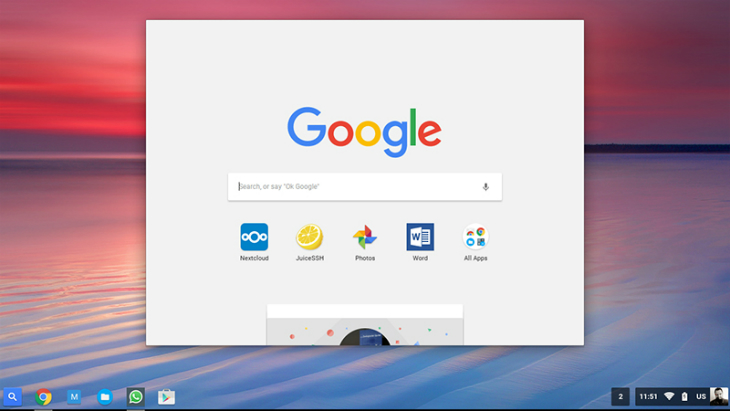Image resolution: width=730 pixels, height=411 pixels.
Task: Open the Play Store from the shelf
Action: [166, 397]
